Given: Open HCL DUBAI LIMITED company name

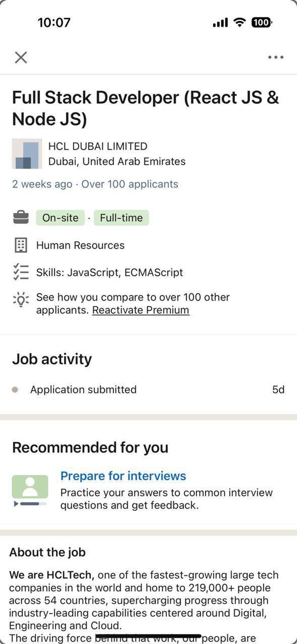Looking at the screenshot, I should pyautogui.click(x=98, y=146).
